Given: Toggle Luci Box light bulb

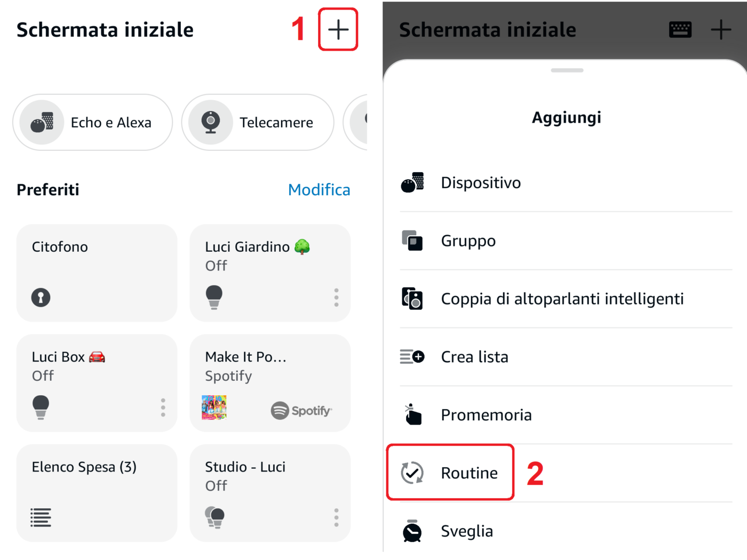Looking at the screenshot, I should [41, 407].
